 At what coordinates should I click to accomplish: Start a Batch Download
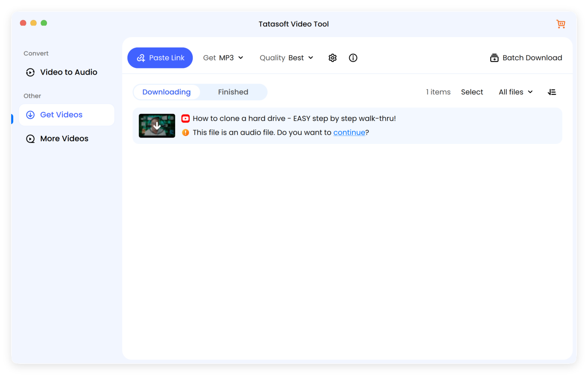tap(526, 58)
